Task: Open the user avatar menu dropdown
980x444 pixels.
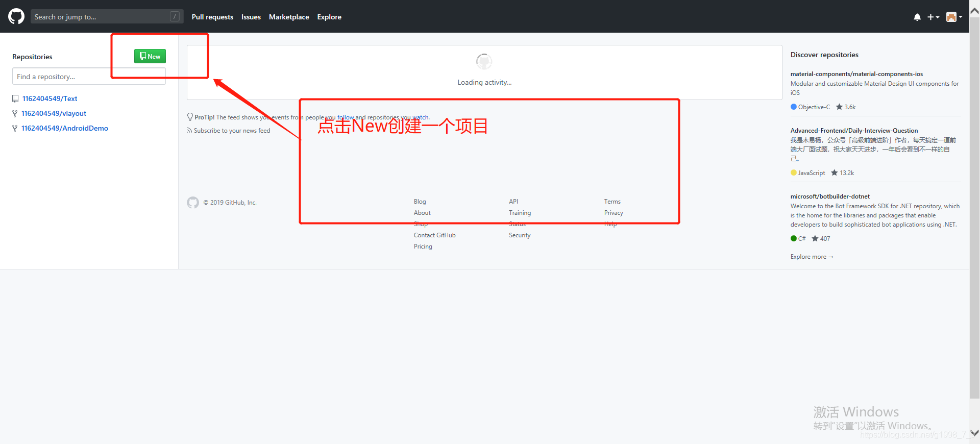Action: click(954, 17)
